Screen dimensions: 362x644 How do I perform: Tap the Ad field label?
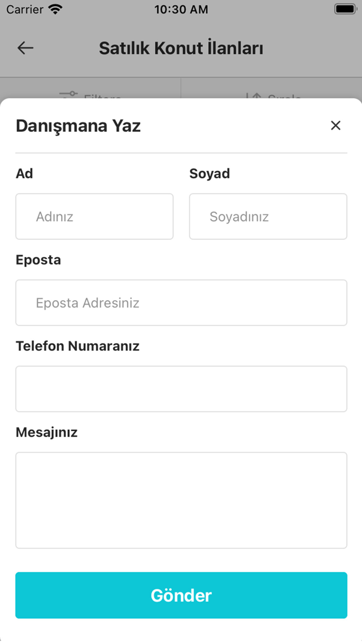coord(24,173)
